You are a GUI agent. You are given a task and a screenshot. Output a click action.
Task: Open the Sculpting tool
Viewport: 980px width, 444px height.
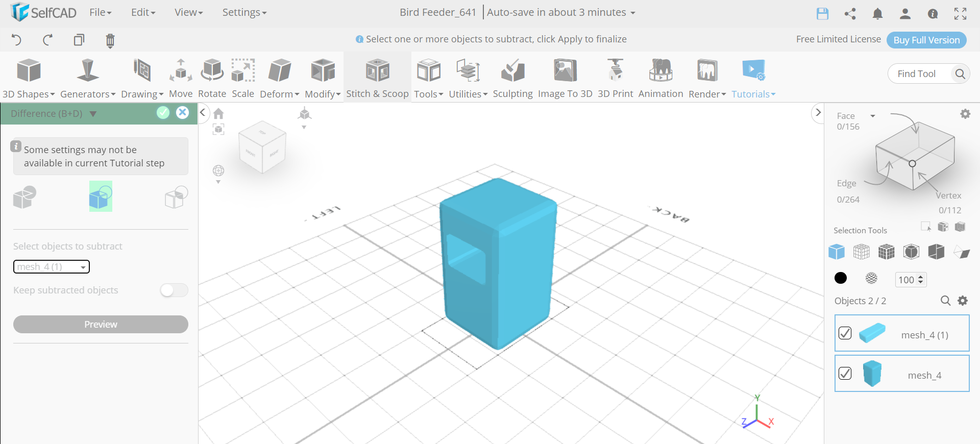point(512,78)
